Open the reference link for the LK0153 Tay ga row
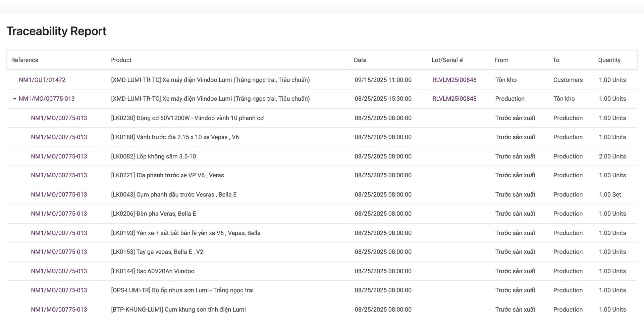The image size is (644, 321). [59, 252]
